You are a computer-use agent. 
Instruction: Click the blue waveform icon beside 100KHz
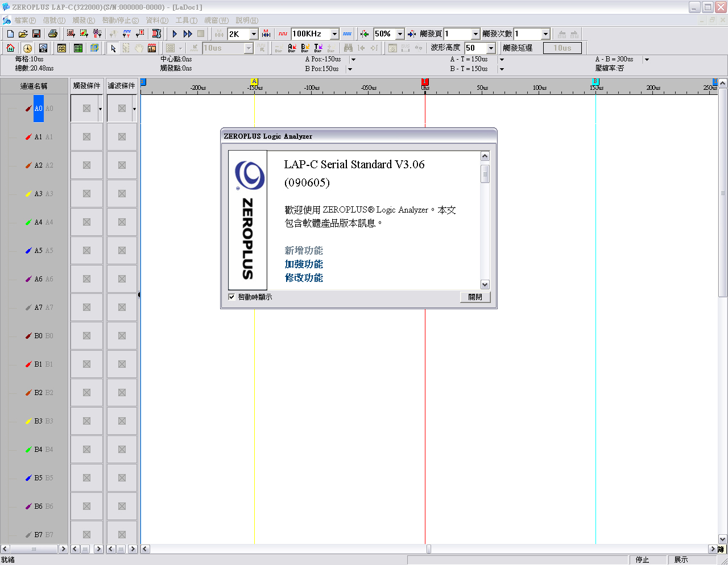[x=347, y=34]
